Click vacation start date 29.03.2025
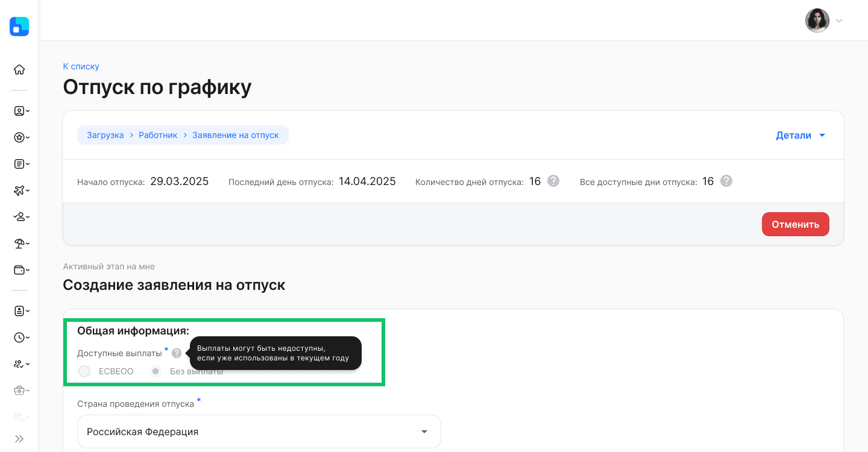This screenshot has width=868, height=452. [179, 181]
